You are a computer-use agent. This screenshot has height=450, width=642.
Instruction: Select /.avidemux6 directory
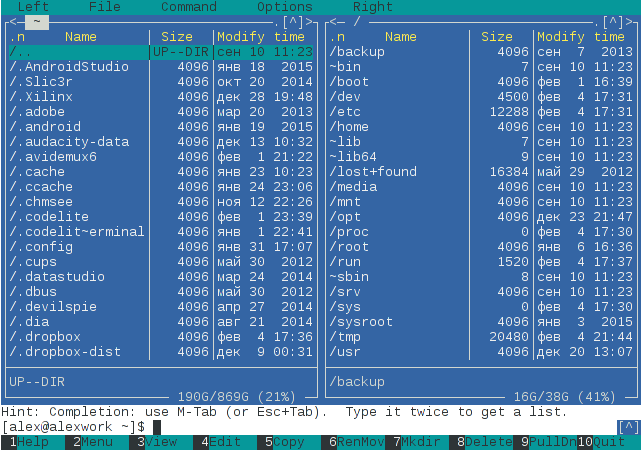coord(161,157)
